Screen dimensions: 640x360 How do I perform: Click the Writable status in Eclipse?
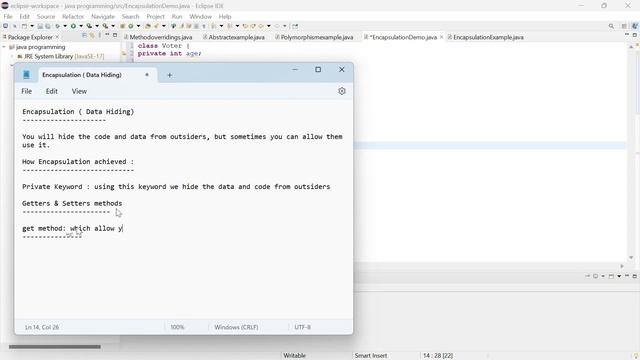pyautogui.click(x=294, y=356)
